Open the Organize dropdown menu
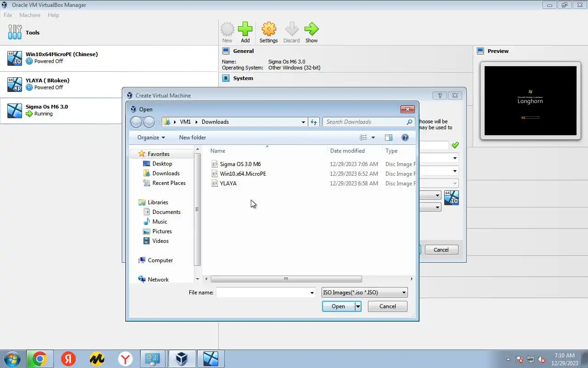588x368 pixels. 151,138
